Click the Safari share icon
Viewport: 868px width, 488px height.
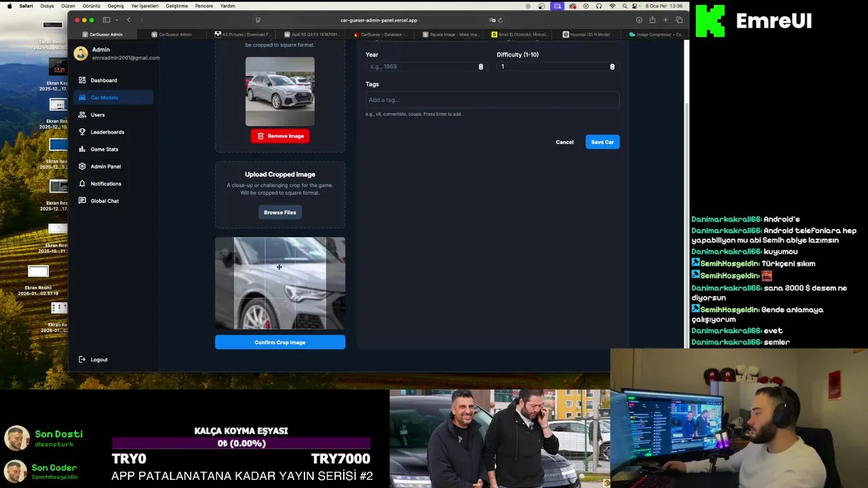652,20
